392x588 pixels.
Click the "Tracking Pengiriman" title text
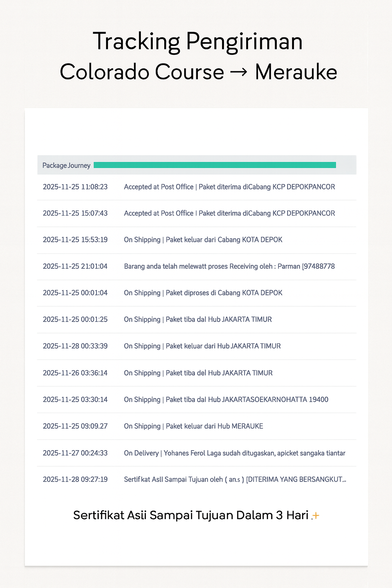[x=198, y=41]
